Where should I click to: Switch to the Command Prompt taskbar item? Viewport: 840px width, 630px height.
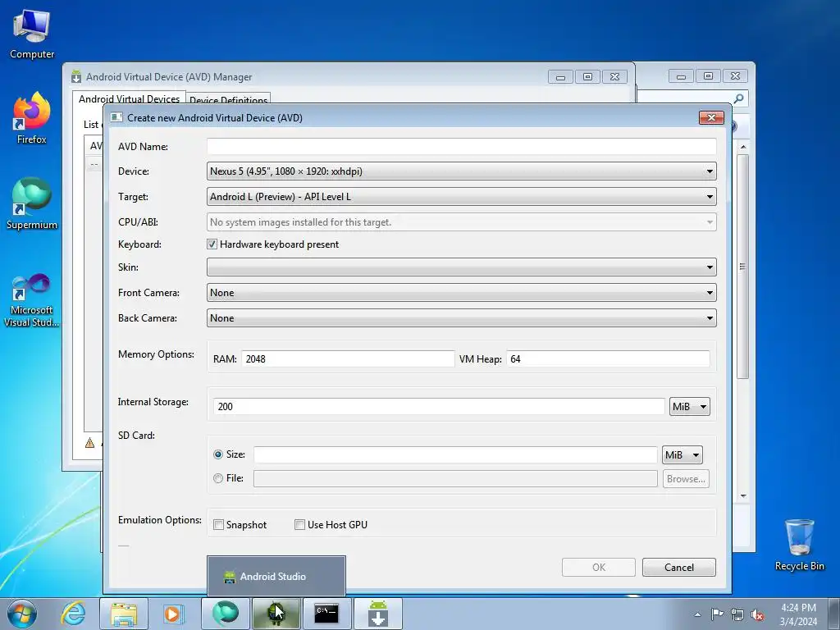click(x=326, y=614)
